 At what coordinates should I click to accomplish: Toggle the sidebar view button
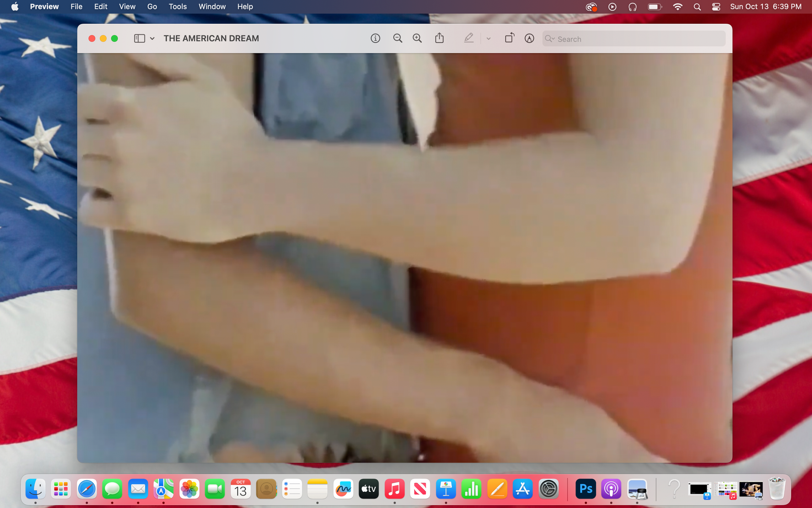(139, 38)
